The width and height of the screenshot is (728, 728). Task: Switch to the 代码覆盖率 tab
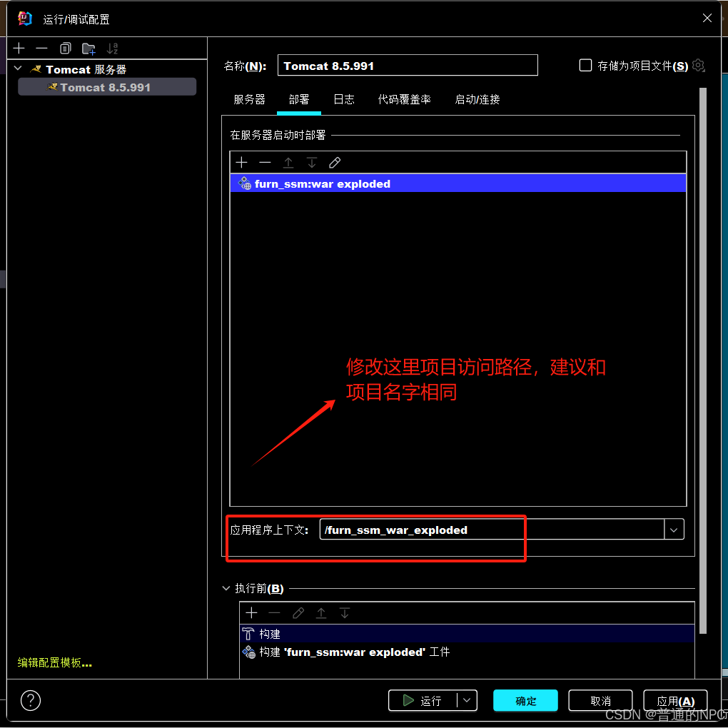click(x=404, y=100)
